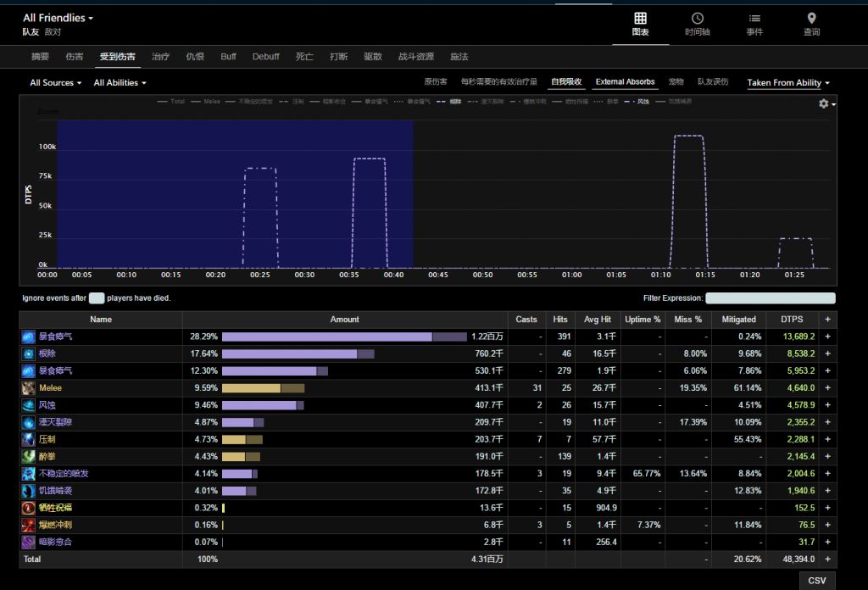Click the 不稳定的喷发 ability icon

(28, 474)
